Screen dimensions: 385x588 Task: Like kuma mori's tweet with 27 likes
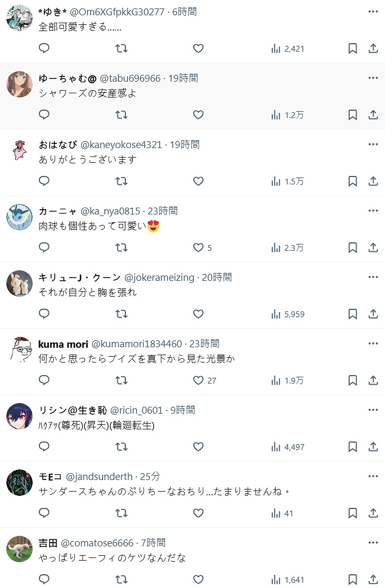click(198, 380)
